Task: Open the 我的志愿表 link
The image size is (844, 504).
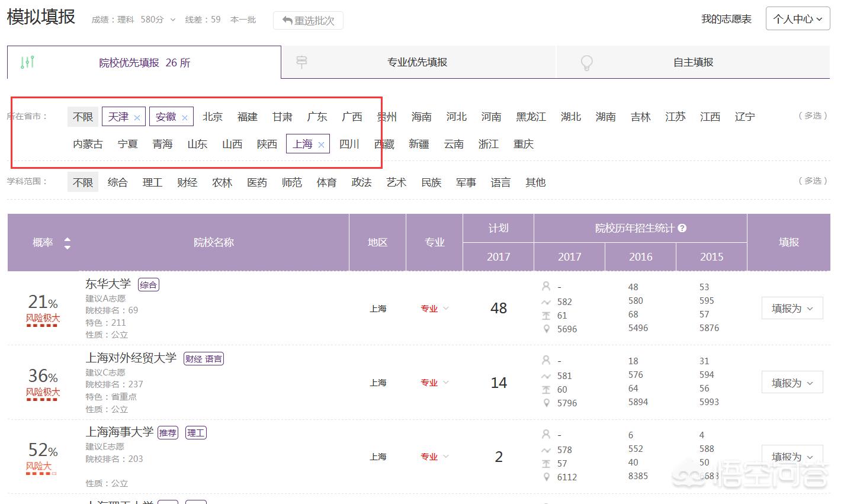Action: tap(726, 19)
